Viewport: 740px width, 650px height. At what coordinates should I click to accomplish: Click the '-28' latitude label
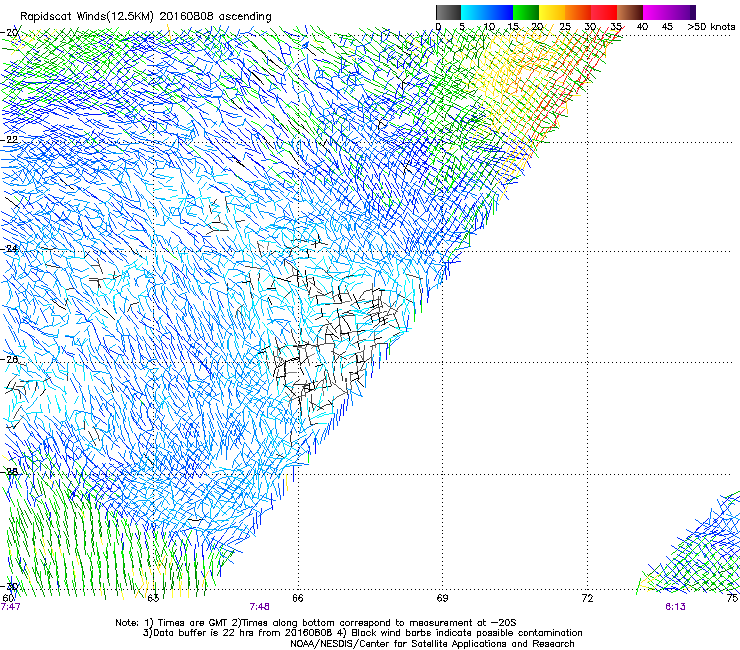tap(9, 472)
